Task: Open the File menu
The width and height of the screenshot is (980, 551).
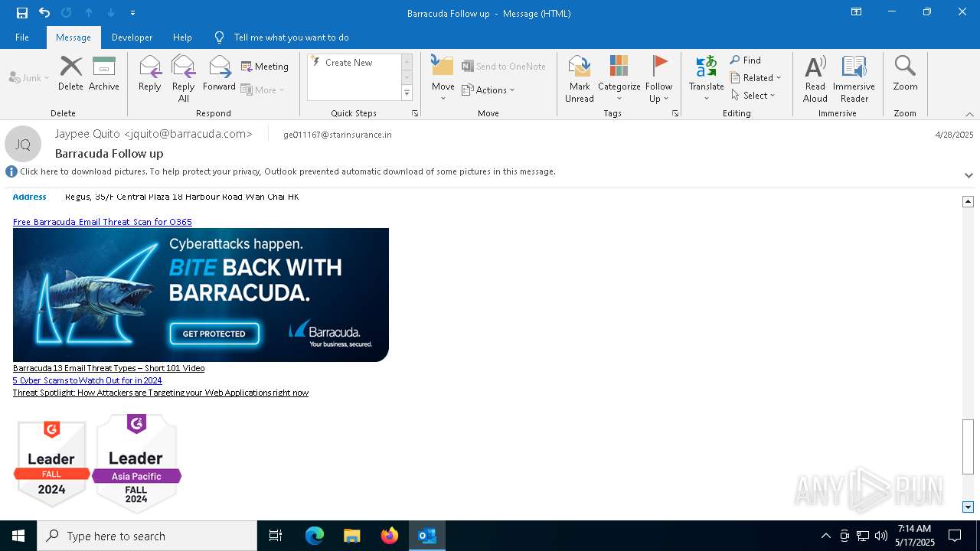Action: (22, 37)
